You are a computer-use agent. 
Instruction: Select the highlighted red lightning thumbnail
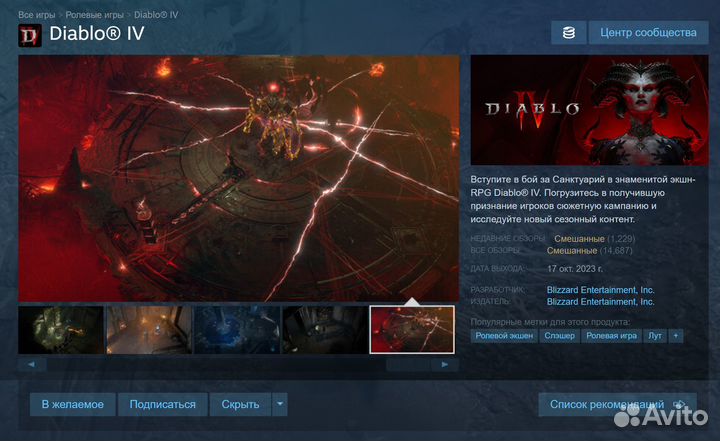click(x=412, y=330)
